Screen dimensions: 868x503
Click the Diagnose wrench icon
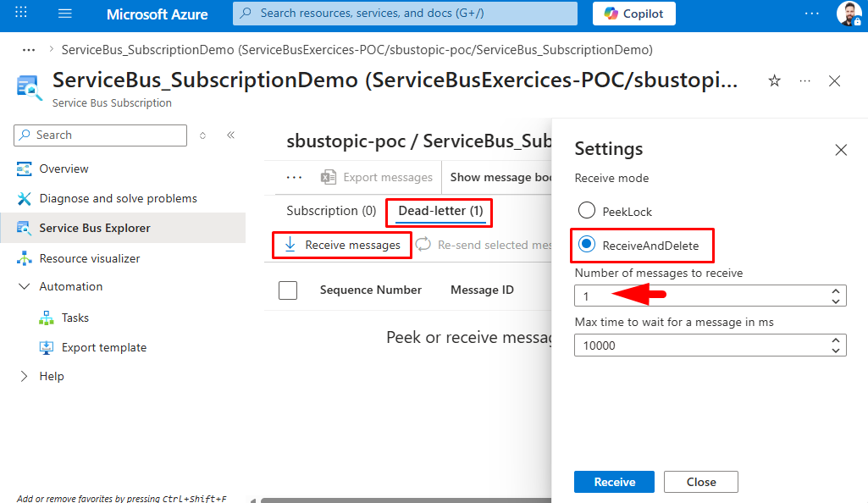[25, 198]
